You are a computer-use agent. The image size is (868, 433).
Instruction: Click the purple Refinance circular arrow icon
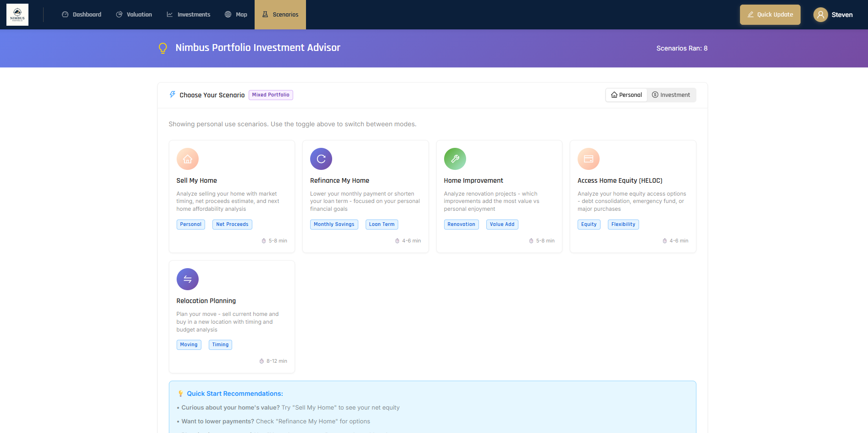(x=321, y=159)
